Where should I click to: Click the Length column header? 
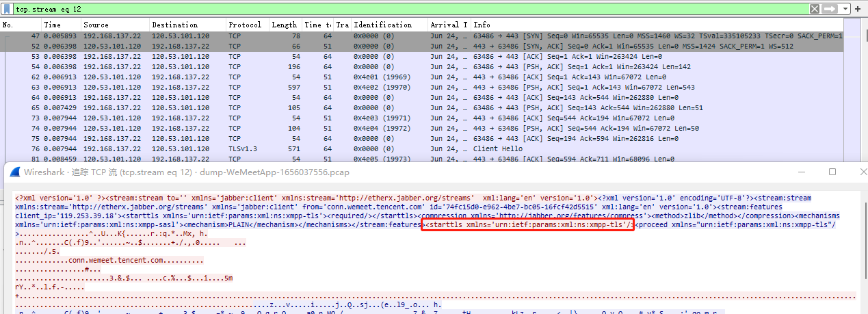point(285,25)
